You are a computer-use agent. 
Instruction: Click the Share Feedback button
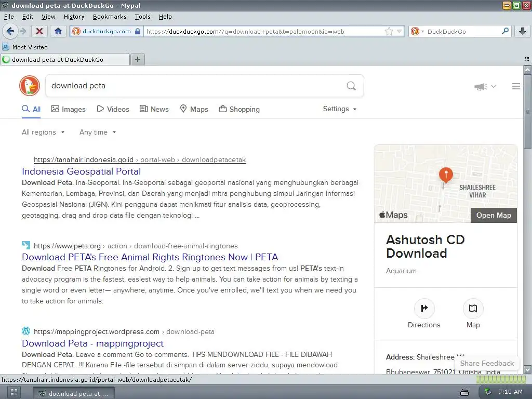pyautogui.click(x=487, y=363)
